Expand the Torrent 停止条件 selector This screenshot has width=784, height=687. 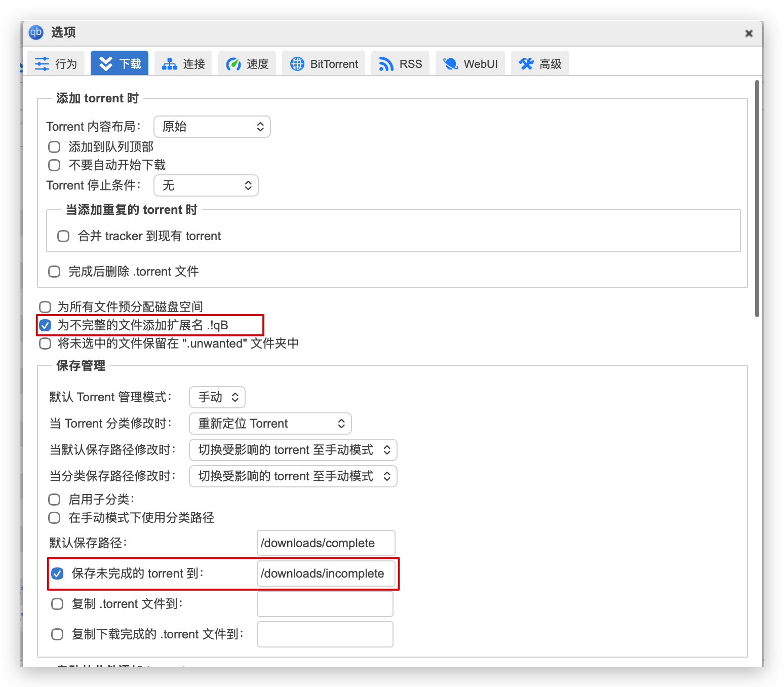(206, 185)
